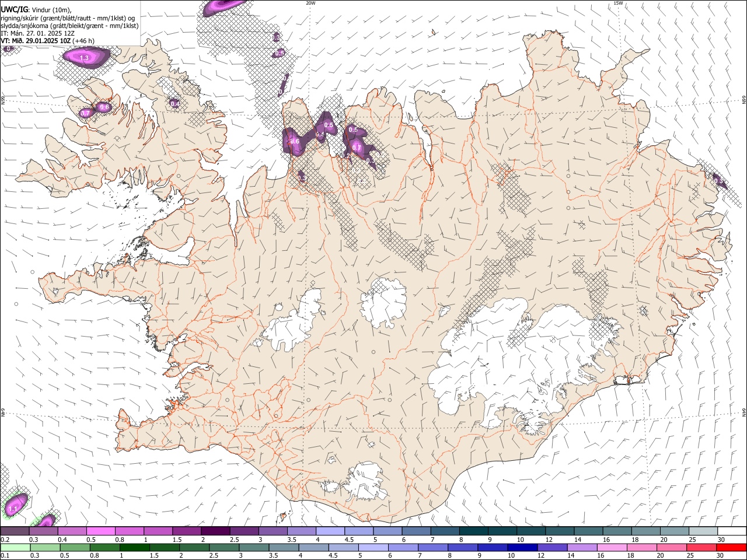This screenshot has width=747, height=560.
Task: Click the 'IT: Mán. 27. 01. 2025 12Z' line
Action: click(37, 33)
